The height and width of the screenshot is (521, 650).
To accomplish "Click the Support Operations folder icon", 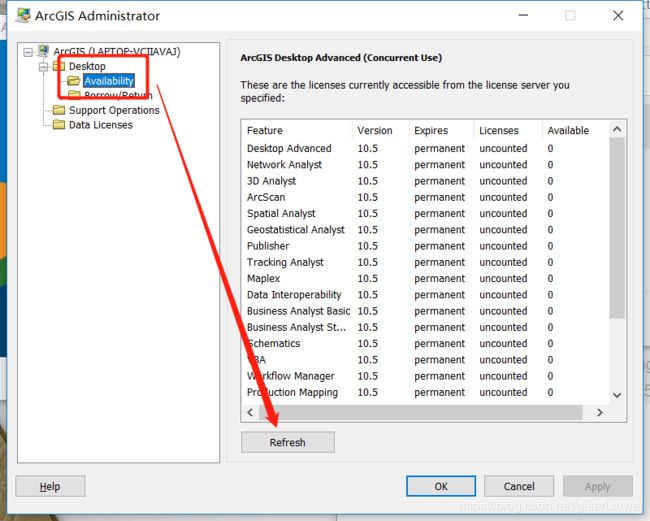I will (x=59, y=110).
